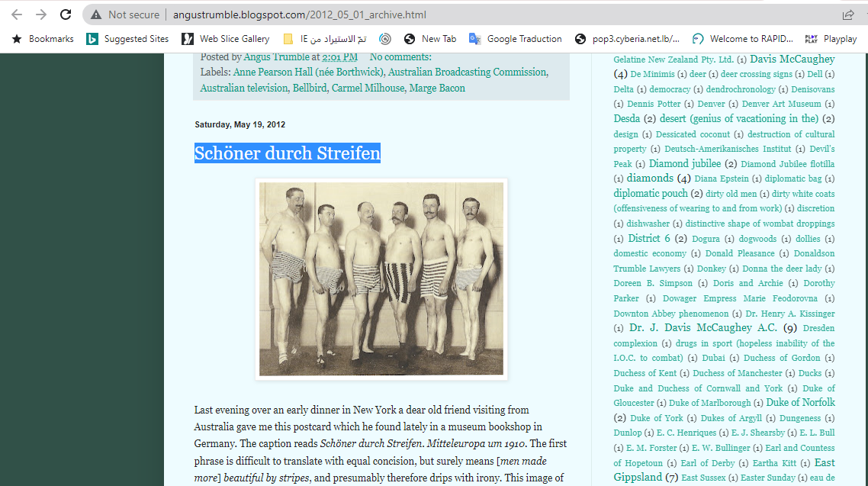Click the Angus Trumble author link
The height and width of the screenshot is (486, 868).
coord(276,57)
